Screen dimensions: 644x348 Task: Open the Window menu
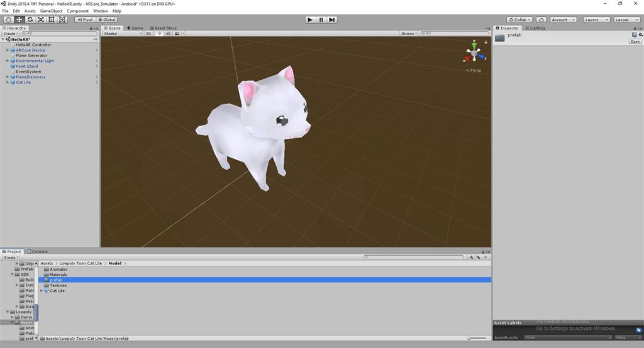101,11
